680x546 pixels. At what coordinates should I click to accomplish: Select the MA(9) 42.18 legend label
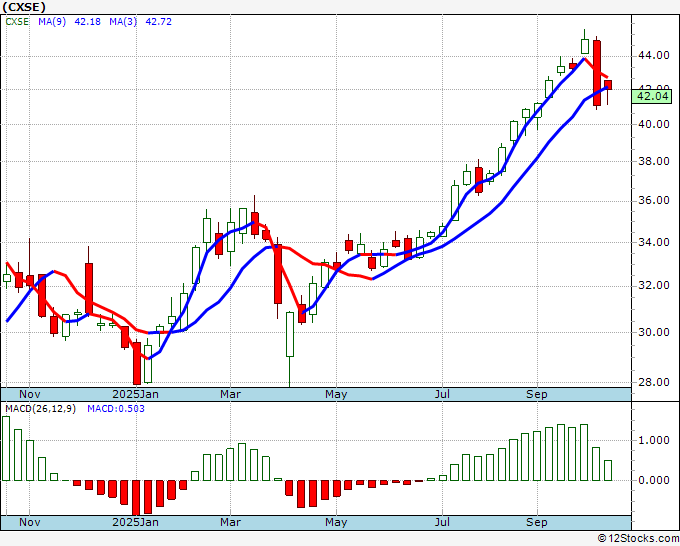[69, 21]
